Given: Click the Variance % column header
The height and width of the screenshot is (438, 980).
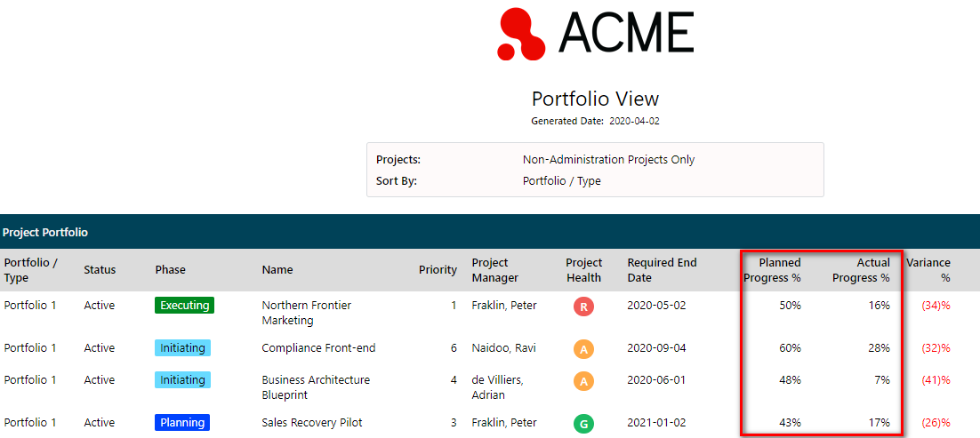Looking at the screenshot, I should (928, 270).
